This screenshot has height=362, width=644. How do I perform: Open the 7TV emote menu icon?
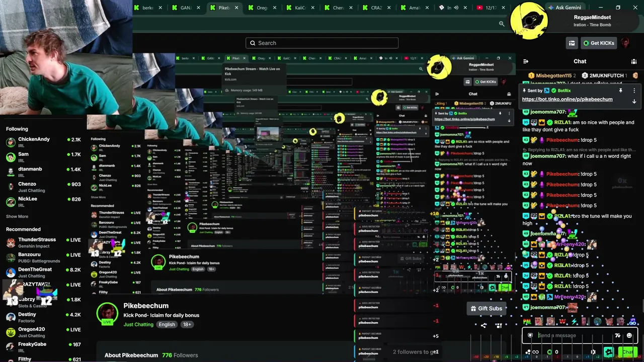pos(618,335)
